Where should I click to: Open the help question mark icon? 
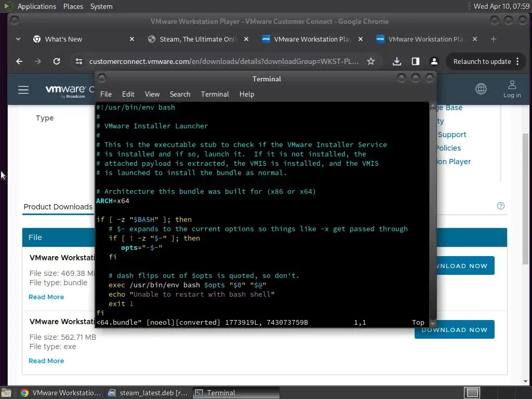pos(501,206)
